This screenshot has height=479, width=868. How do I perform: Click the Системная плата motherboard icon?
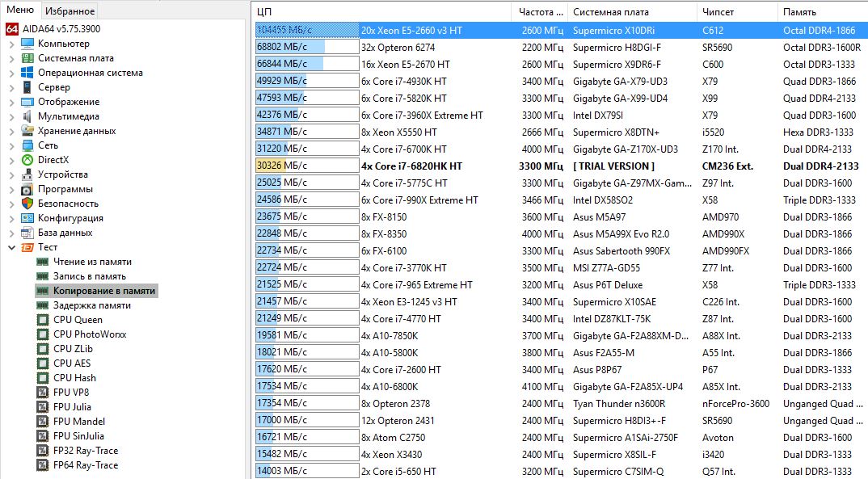(27, 58)
